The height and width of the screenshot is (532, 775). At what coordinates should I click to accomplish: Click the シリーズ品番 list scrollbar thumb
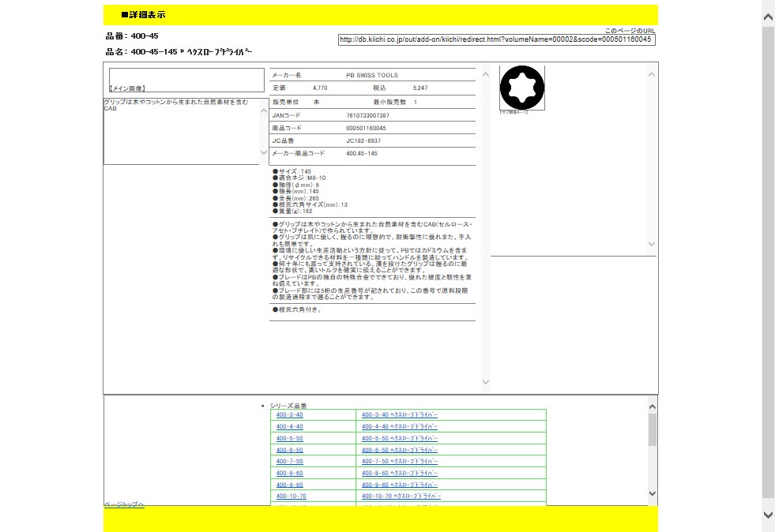pos(653,429)
